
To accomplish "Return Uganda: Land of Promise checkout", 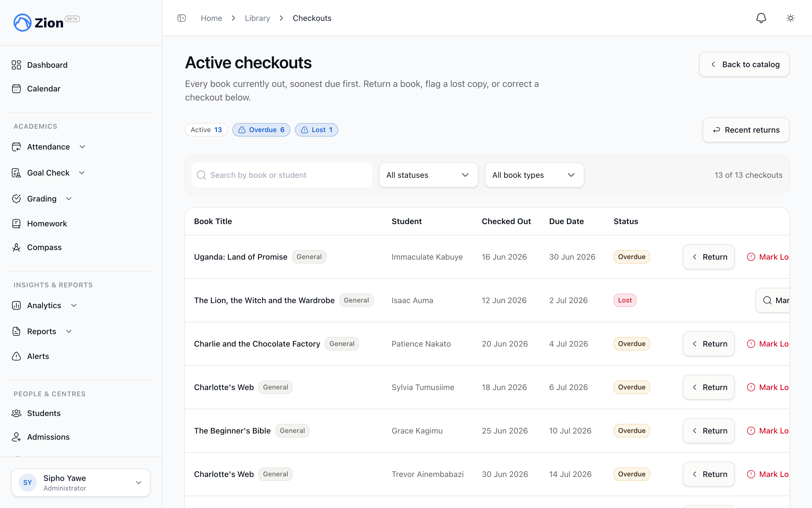I will tap(709, 257).
